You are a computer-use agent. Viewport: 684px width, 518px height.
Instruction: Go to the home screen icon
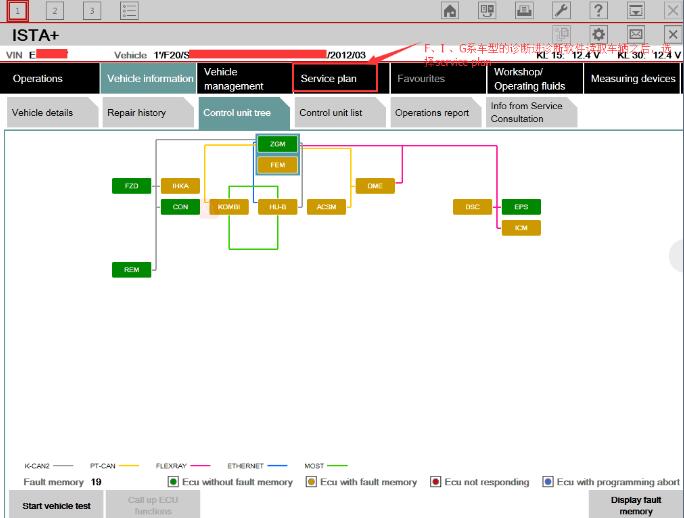[450, 10]
